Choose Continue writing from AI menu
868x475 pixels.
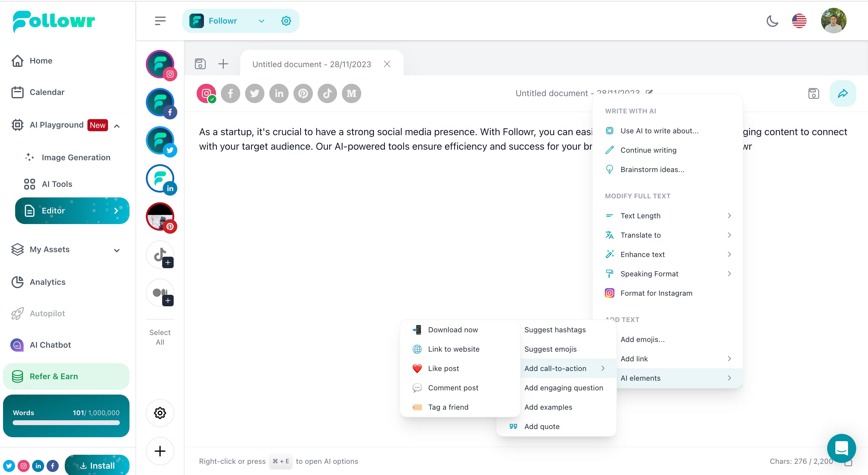pyautogui.click(x=648, y=150)
